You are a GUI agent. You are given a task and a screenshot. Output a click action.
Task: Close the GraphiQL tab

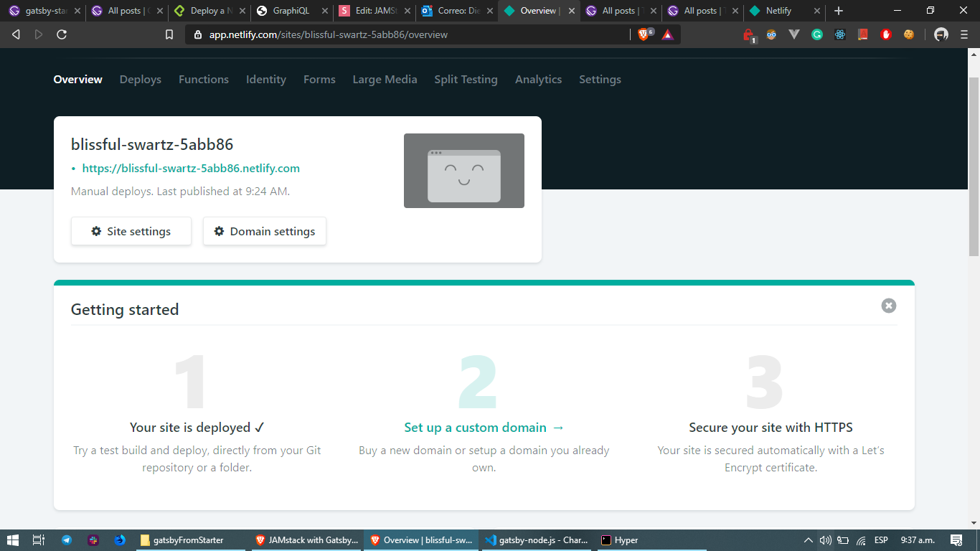326,11
